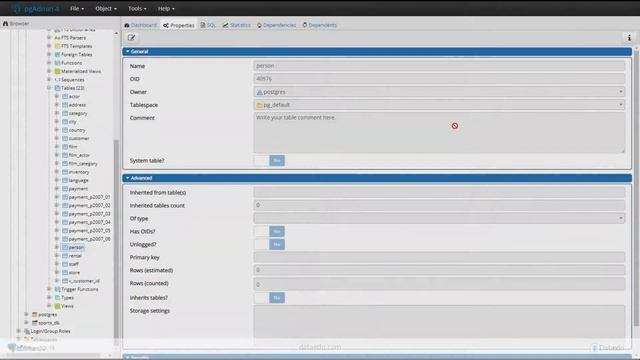640x360 pixels.
Task: Click the inventory table icon
Action: (65, 172)
